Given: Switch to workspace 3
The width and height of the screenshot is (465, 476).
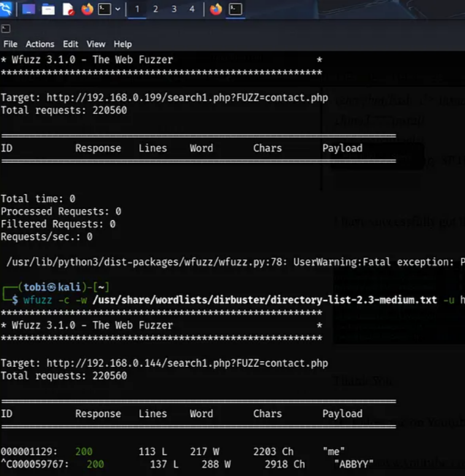Looking at the screenshot, I should (174, 9).
